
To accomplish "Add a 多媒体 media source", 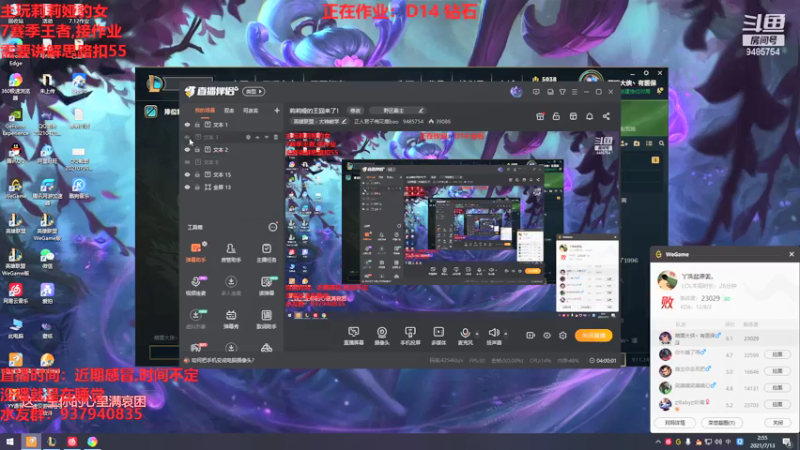I will coord(438,336).
